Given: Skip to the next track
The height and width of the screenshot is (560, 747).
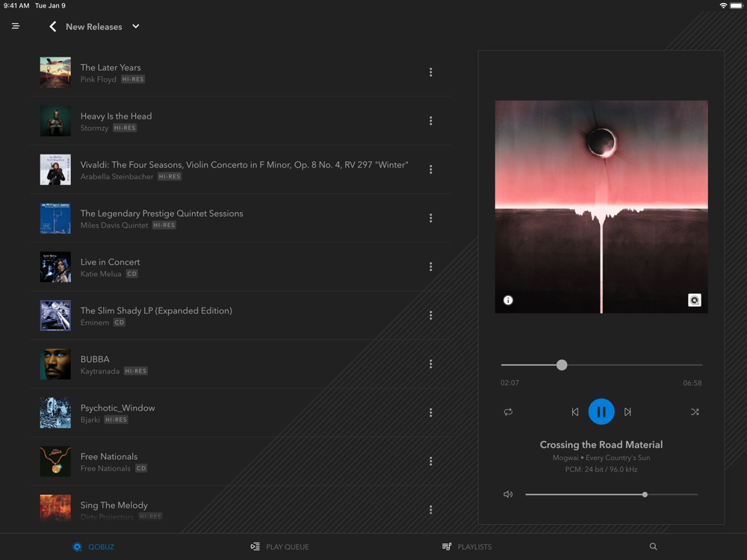Looking at the screenshot, I should [x=628, y=412].
